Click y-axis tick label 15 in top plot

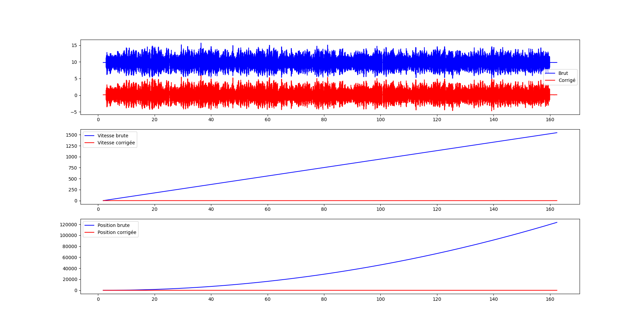74,45
